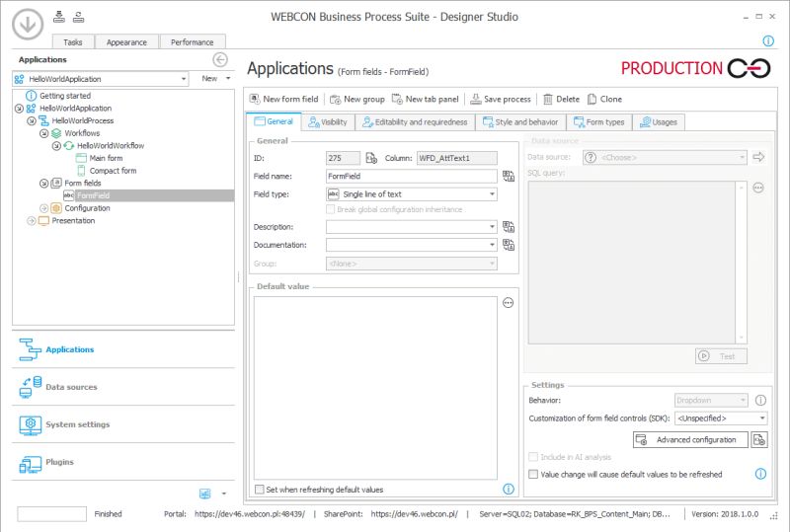Open the Default value editor ellipsis button
Screen dimensions: 790x532
coord(508,303)
